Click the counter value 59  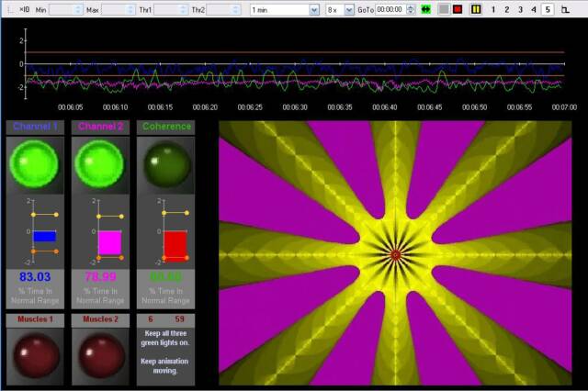(180, 319)
